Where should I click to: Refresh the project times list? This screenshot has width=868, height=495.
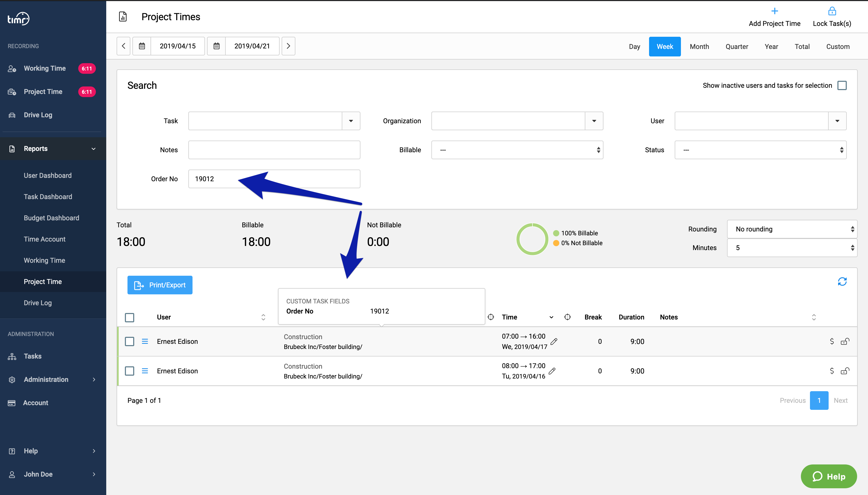842,281
